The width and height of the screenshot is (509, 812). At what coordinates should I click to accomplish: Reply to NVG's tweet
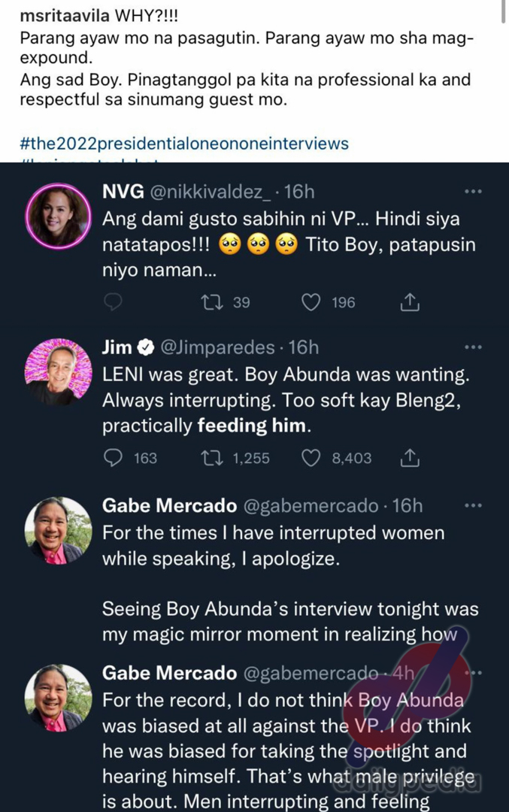pos(114,302)
